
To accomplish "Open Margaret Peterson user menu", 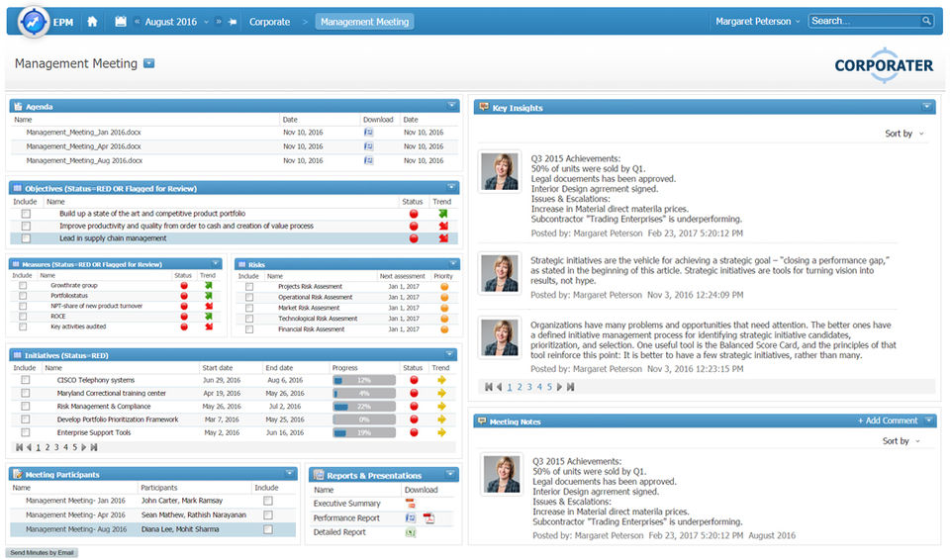I will 757,21.
